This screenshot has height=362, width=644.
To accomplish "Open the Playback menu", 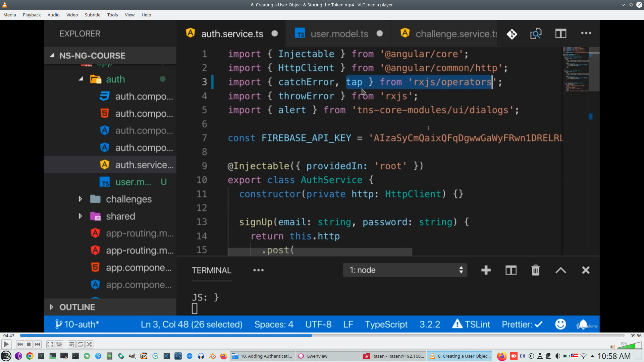I will point(32,15).
